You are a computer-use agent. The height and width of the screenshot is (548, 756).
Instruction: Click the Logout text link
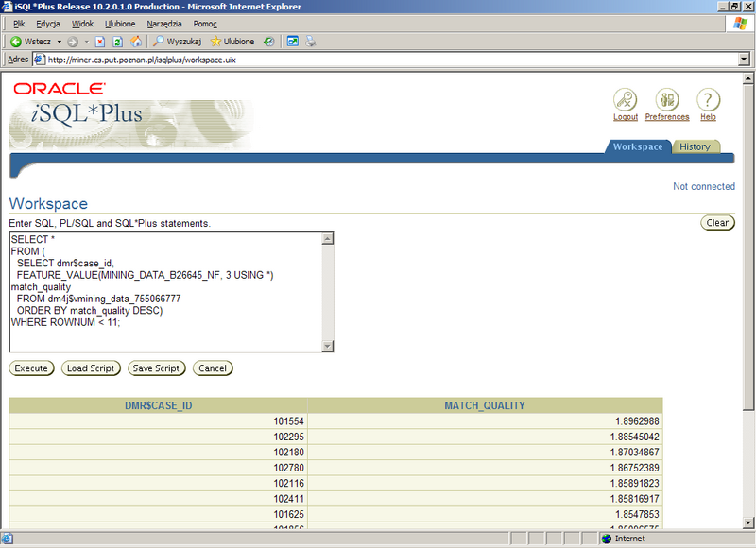click(x=626, y=117)
